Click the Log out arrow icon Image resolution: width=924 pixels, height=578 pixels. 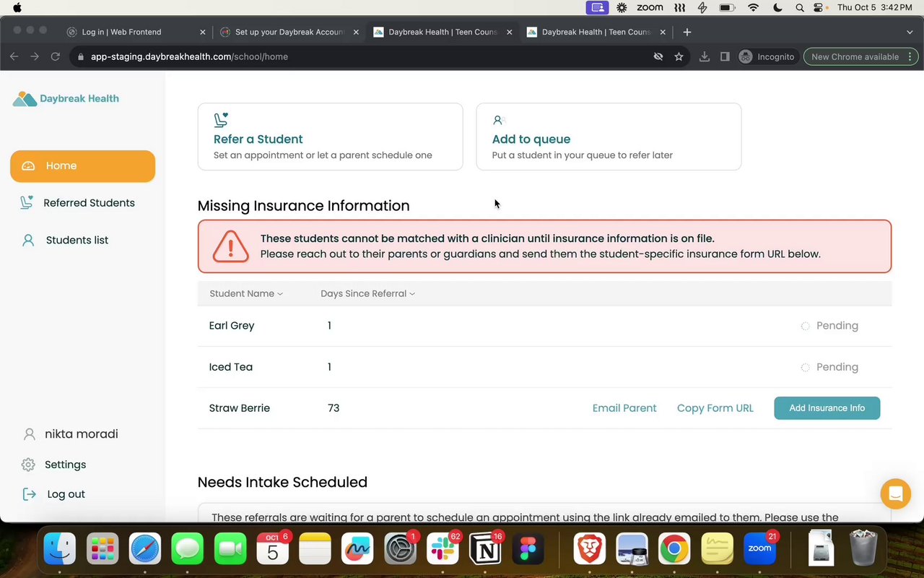coord(30,494)
